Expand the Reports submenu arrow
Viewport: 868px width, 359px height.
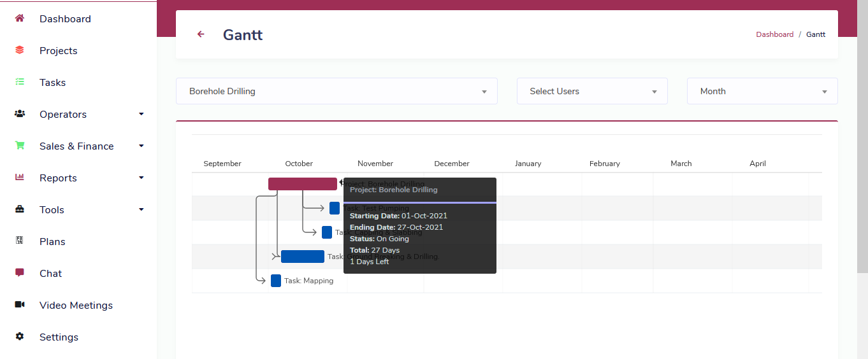tap(141, 178)
